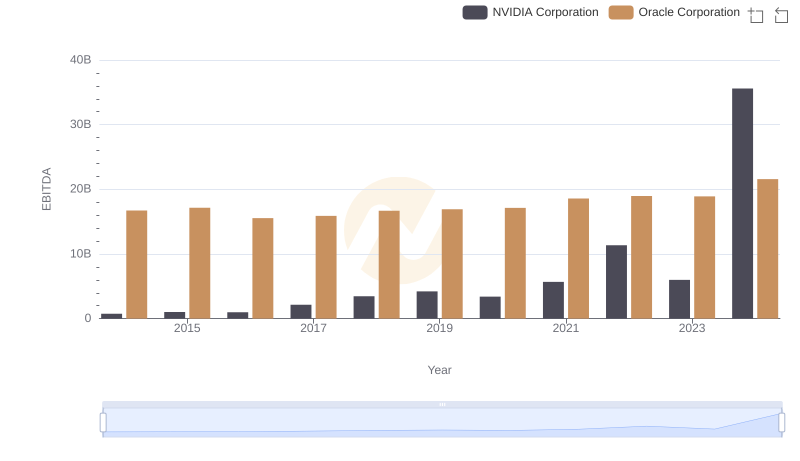Select NVIDIA's bar for 2019

tap(427, 305)
